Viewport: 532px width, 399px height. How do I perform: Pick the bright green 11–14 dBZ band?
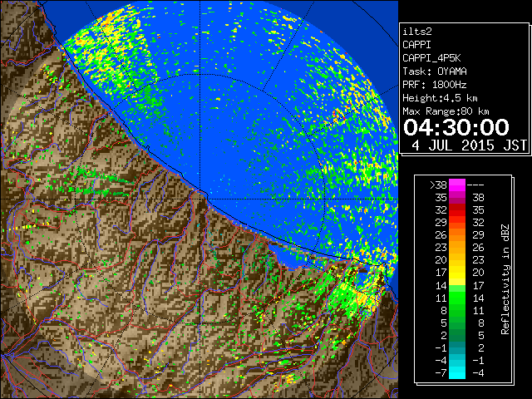(x=457, y=298)
